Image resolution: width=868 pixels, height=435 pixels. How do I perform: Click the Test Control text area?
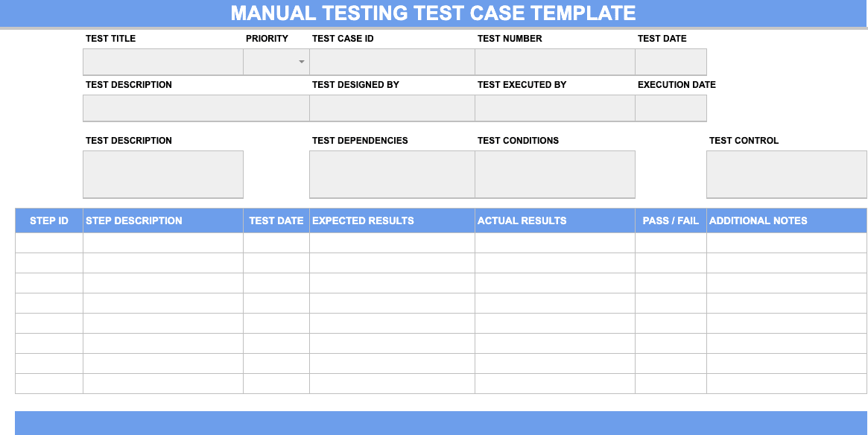pos(786,174)
